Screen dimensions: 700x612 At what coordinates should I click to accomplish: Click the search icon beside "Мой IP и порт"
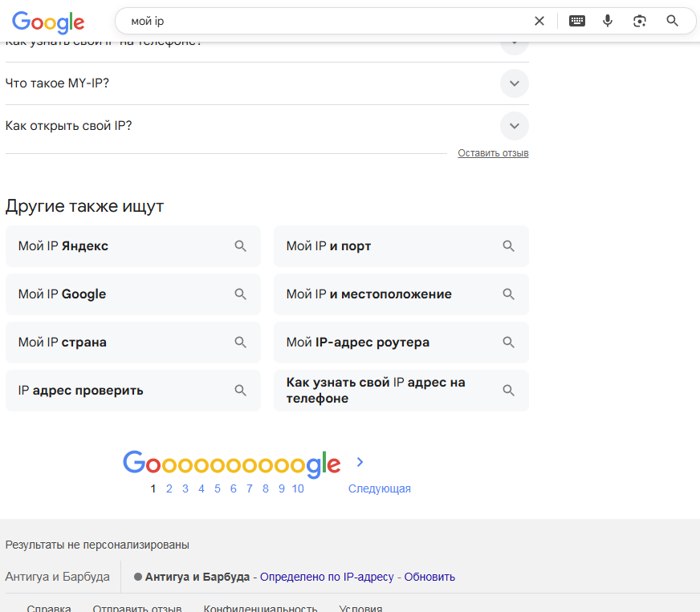tap(508, 246)
